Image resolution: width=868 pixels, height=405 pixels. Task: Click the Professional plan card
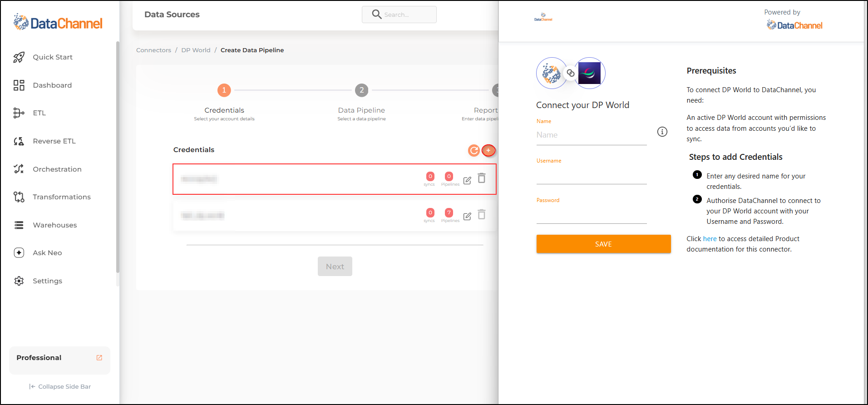(59, 361)
